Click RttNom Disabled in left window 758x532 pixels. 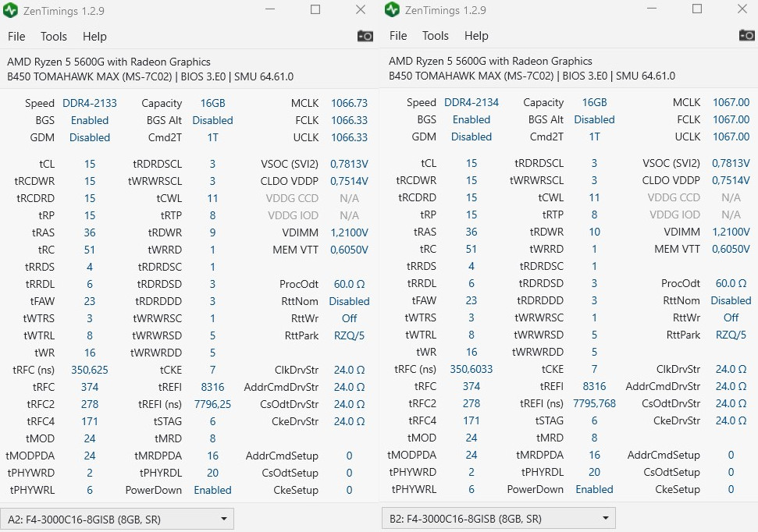(349, 302)
